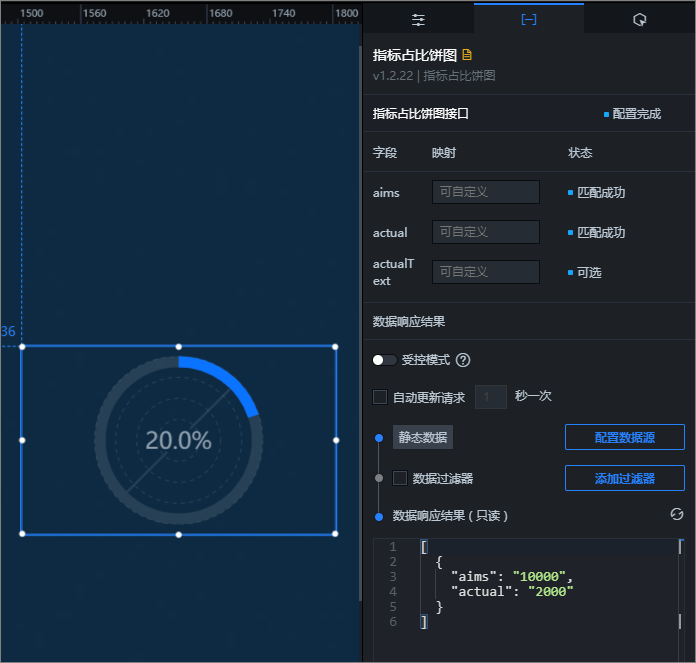Image resolution: width=696 pixels, height=663 pixels.
Task: Select the 静态数据 data source label
Action: pos(423,437)
